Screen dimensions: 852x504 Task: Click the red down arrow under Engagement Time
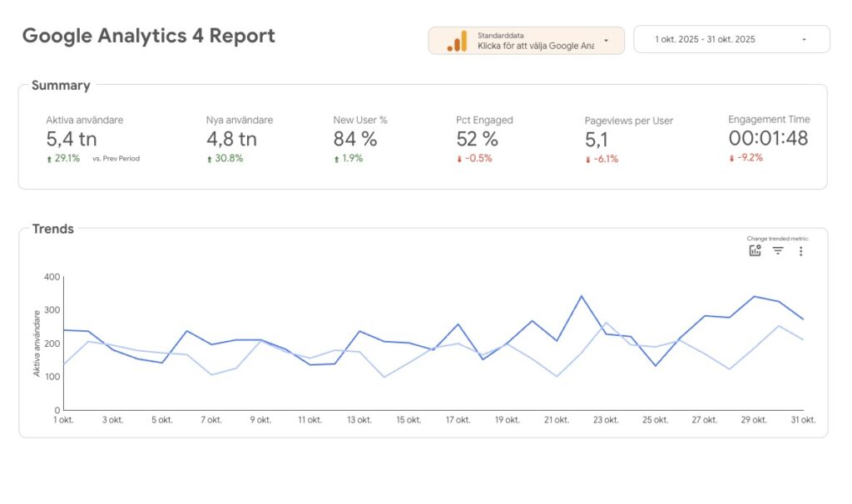(732, 158)
